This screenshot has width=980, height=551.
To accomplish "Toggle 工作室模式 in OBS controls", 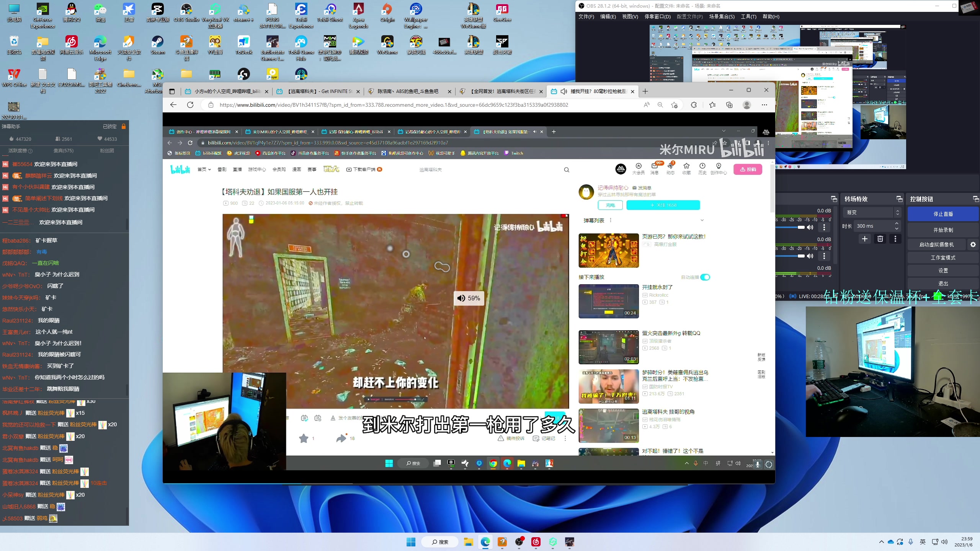I will pos(943,258).
